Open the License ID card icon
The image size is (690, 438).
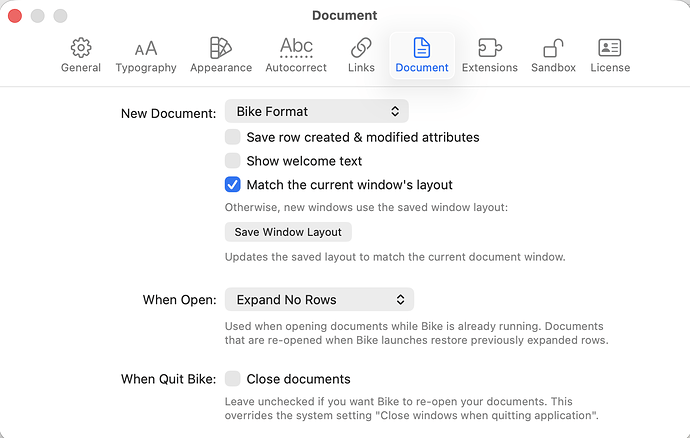tap(610, 48)
